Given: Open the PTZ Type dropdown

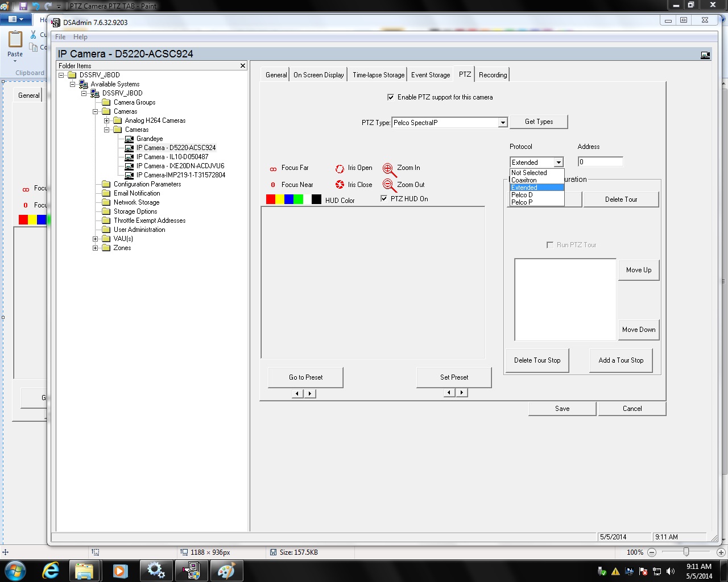Looking at the screenshot, I should (503, 123).
